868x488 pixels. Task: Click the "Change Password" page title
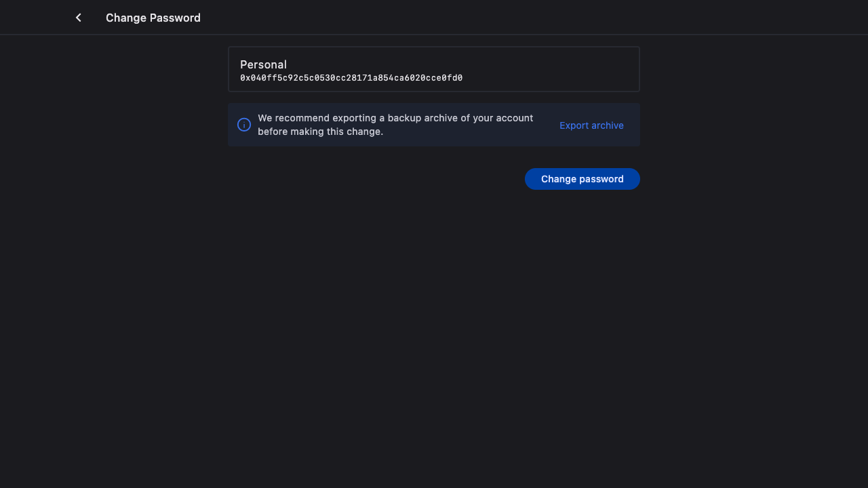pyautogui.click(x=153, y=18)
